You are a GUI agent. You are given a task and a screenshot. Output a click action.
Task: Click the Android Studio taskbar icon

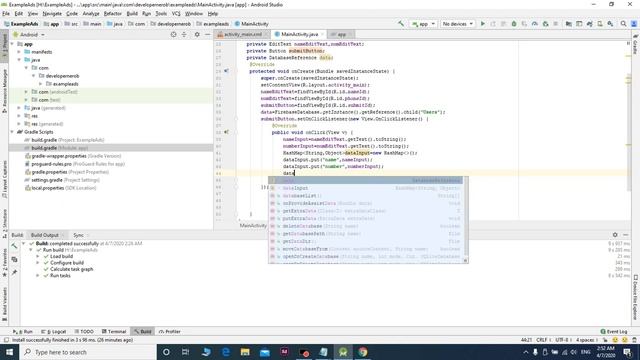tap(343, 352)
